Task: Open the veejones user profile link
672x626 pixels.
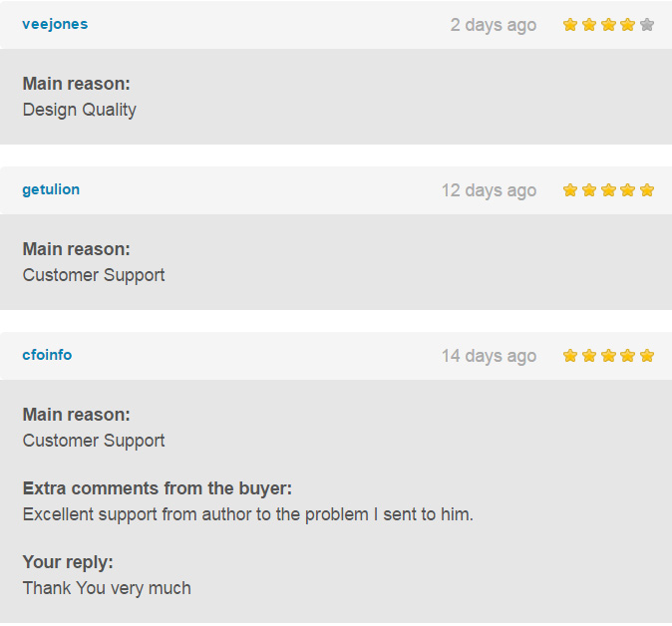Action: click(x=55, y=24)
